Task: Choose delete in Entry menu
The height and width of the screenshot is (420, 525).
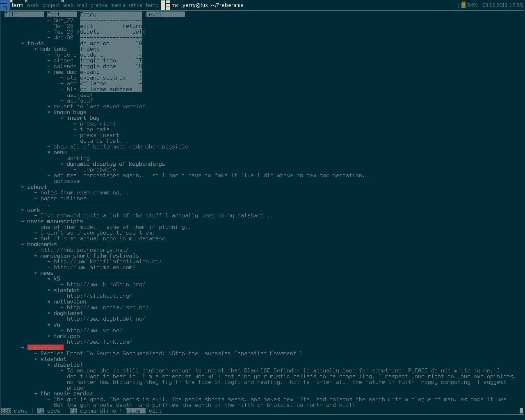Action: (x=111, y=32)
